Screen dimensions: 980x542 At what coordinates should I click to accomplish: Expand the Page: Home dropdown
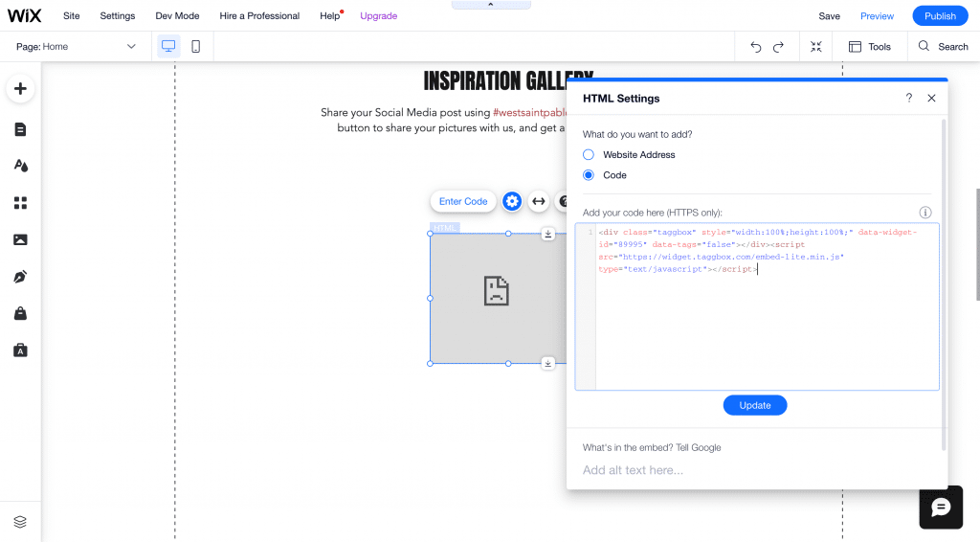point(77,46)
